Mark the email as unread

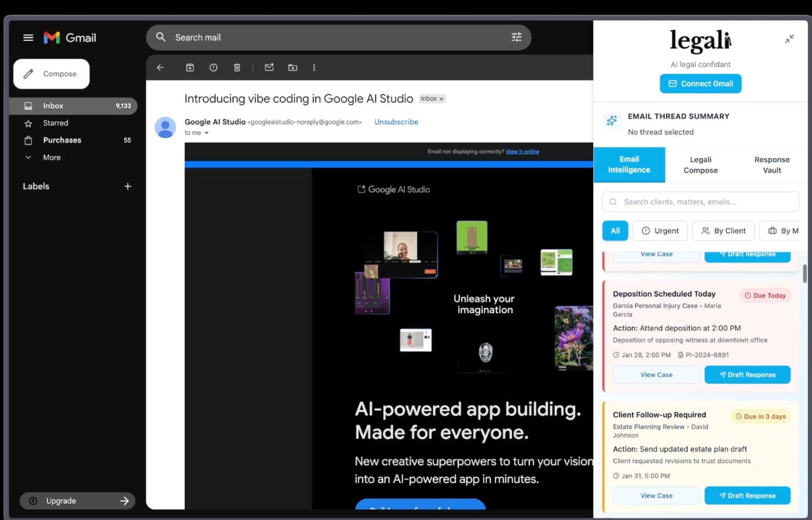click(x=268, y=67)
